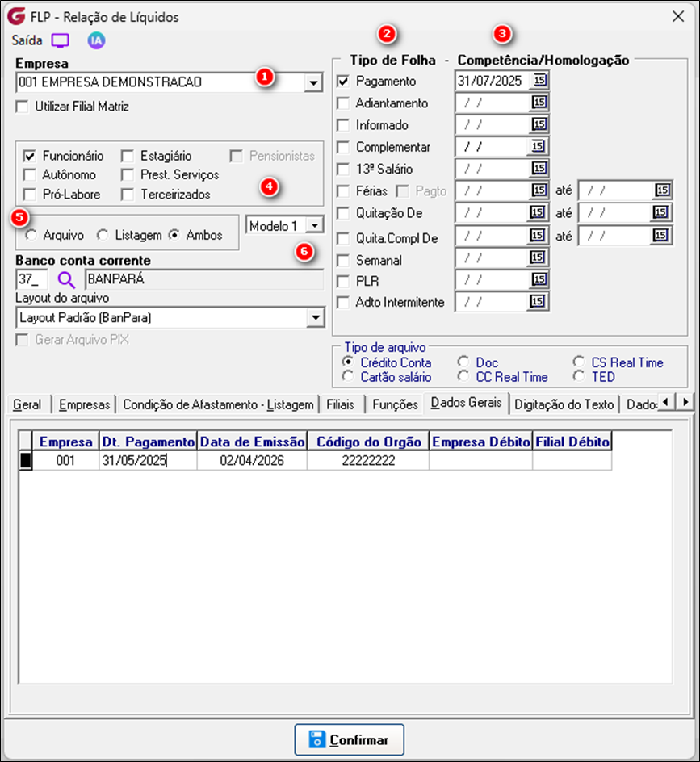Image resolution: width=700 pixels, height=762 pixels.
Task: Check the Quitação De checkbox
Action: pos(343,213)
